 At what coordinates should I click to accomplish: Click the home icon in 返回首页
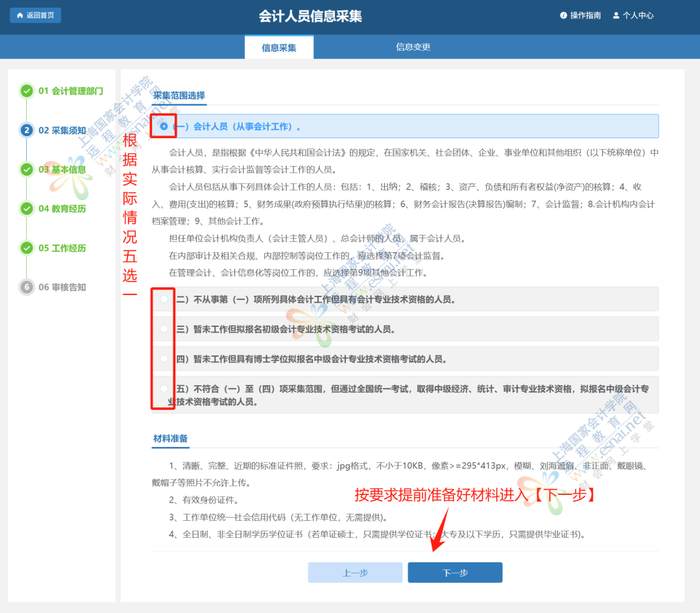tap(20, 16)
